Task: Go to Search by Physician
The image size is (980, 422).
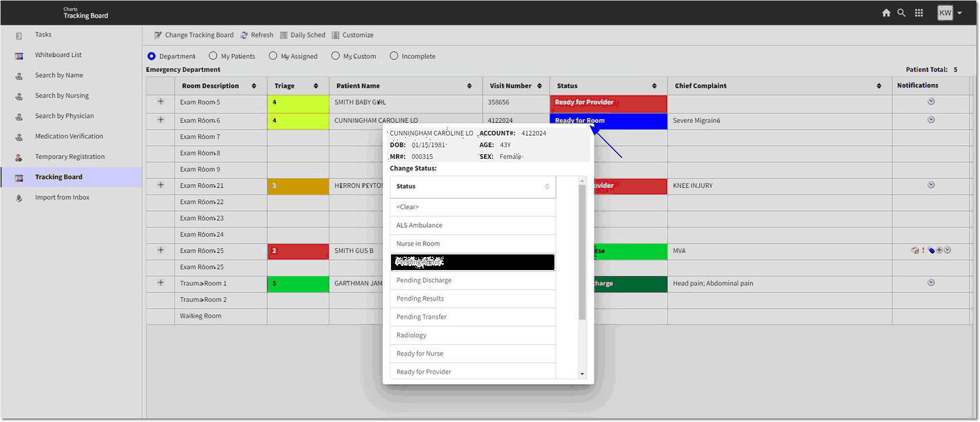Action: point(64,116)
